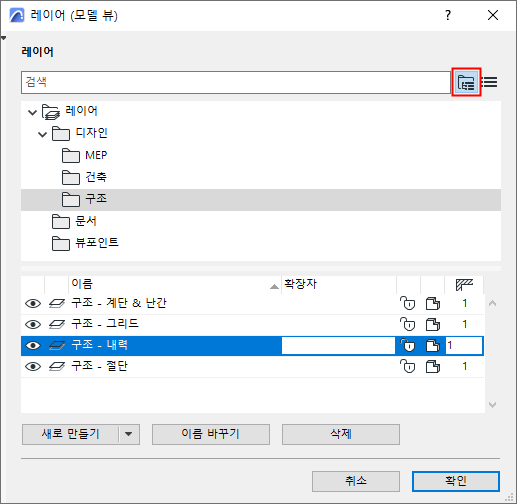Click the layer icon of 구조 - 그리드

(57, 325)
